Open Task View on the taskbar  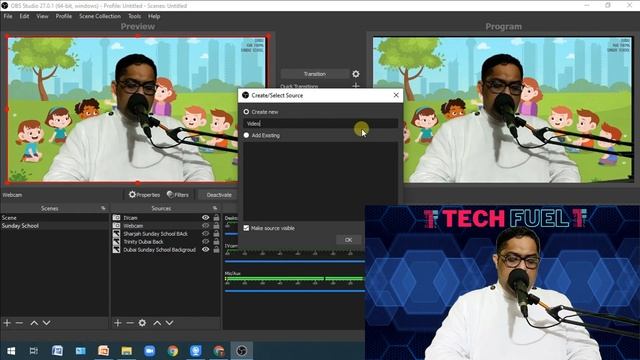pyautogui.click(x=34, y=351)
